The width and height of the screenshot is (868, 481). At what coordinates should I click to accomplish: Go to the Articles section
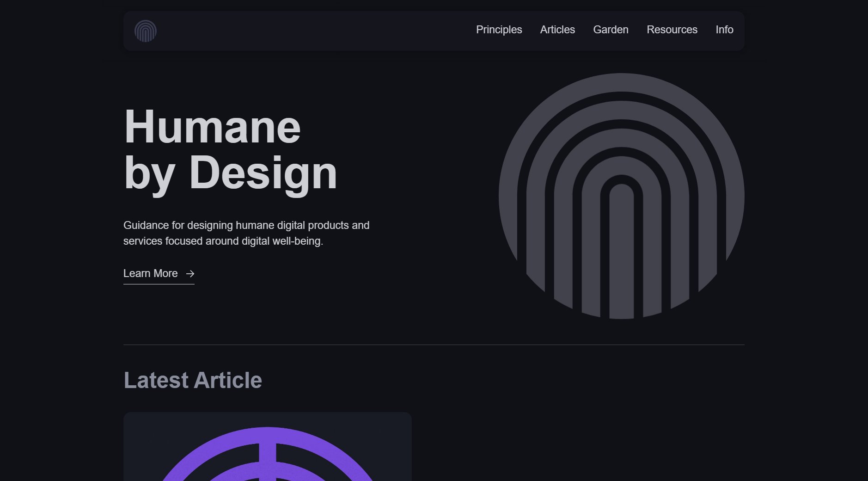[x=557, y=30]
